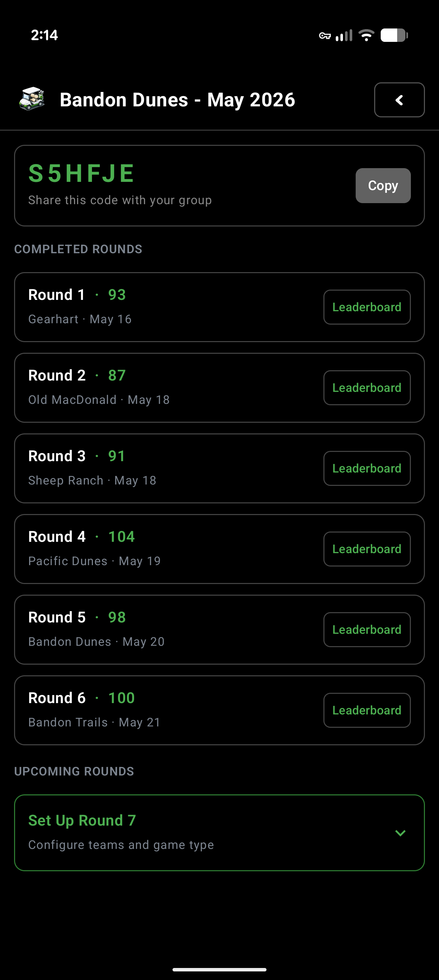439x980 pixels.
Task: Tap the golf cart app icon
Action: [32, 99]
